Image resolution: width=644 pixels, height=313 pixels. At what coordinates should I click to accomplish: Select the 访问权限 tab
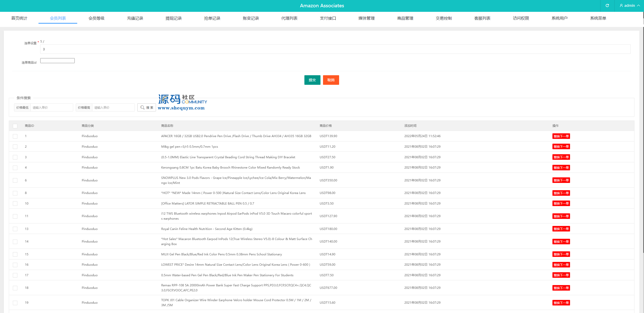[521, 18]
